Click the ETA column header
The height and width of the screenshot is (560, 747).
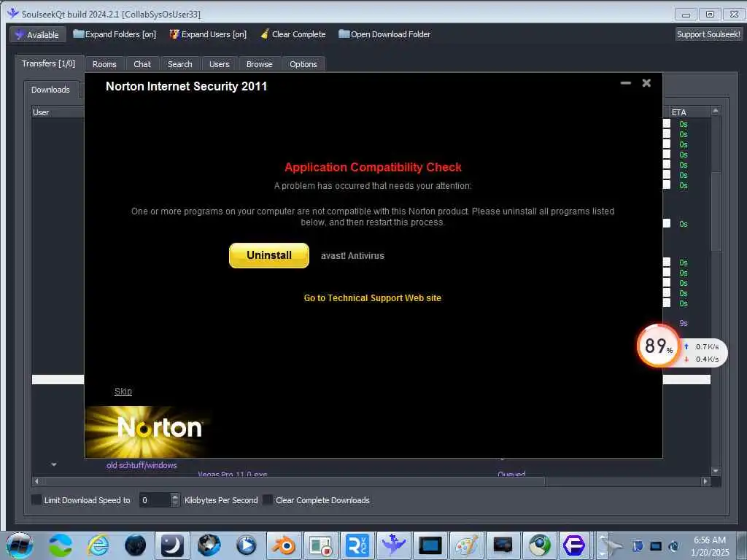click(689, 112)
